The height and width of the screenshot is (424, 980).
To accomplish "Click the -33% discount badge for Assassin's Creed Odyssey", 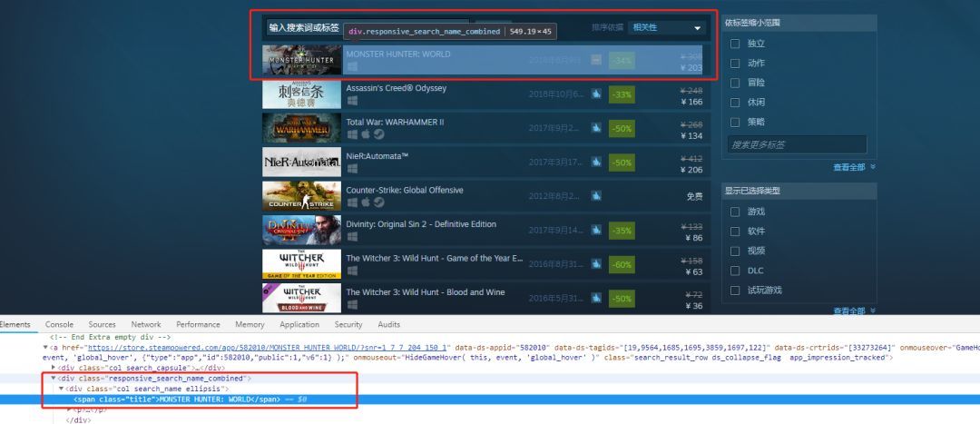I will (x=622, y=94).
